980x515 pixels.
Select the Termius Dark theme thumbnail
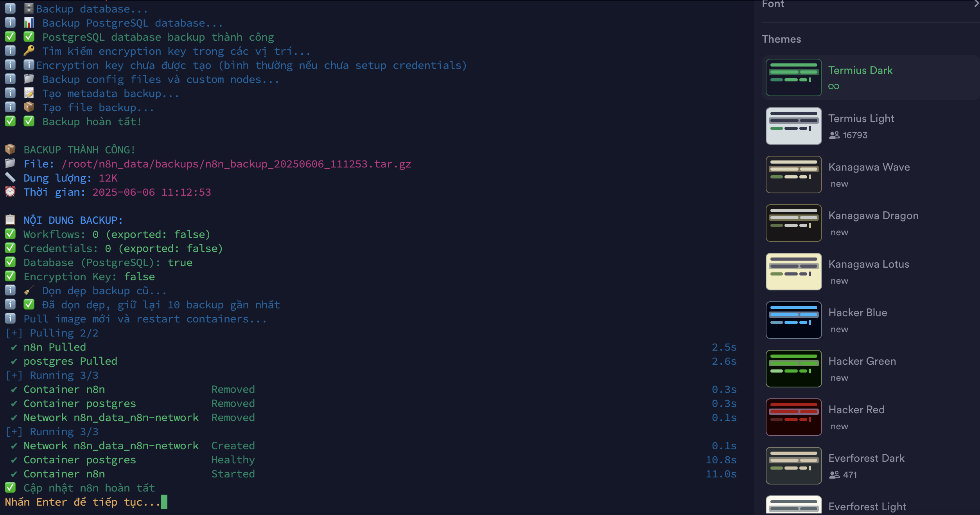tap(793, 77)
